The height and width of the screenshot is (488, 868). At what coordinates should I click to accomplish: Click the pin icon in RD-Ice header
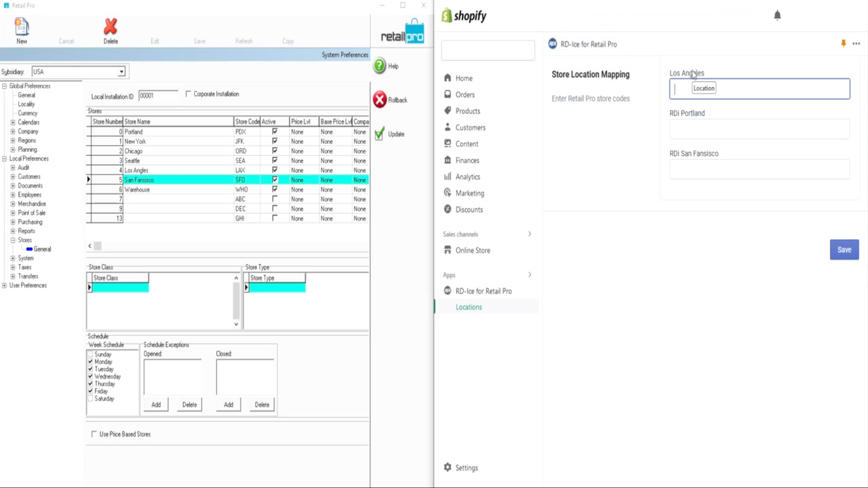(844, 43)
